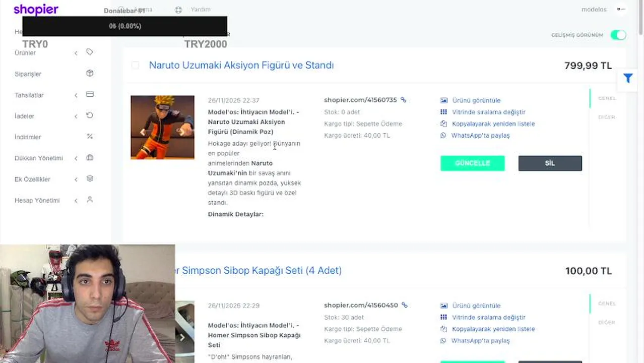Viewport: 644px width, 363px height.
Task: Click the shopier logo
Action: coord(36,10)
